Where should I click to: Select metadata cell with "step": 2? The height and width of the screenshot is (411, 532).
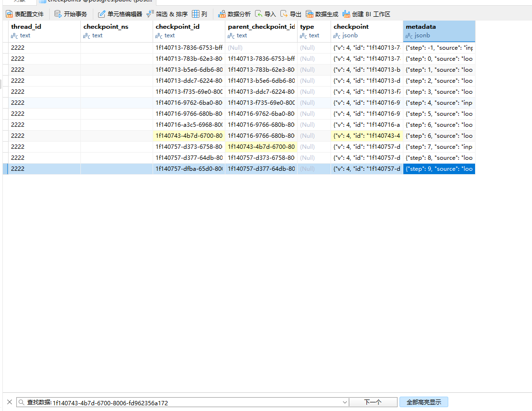[439, 81]
